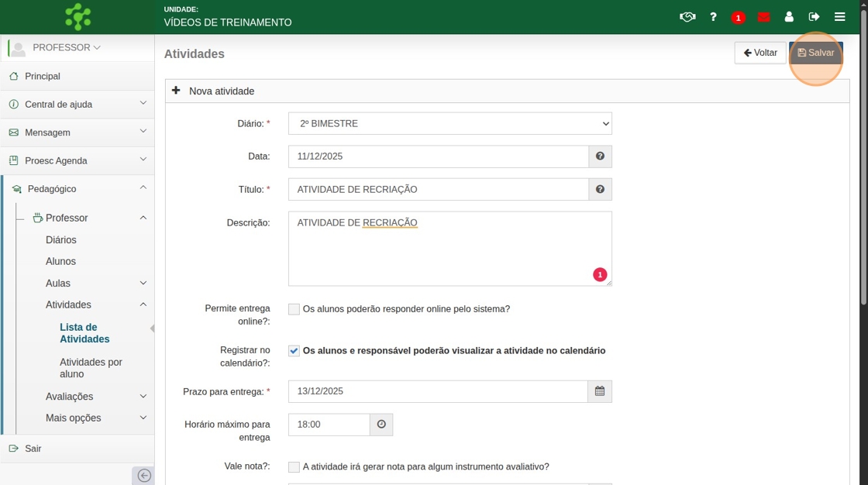Collapse sidebar with the circled arrow icon

tap(144, 476)
